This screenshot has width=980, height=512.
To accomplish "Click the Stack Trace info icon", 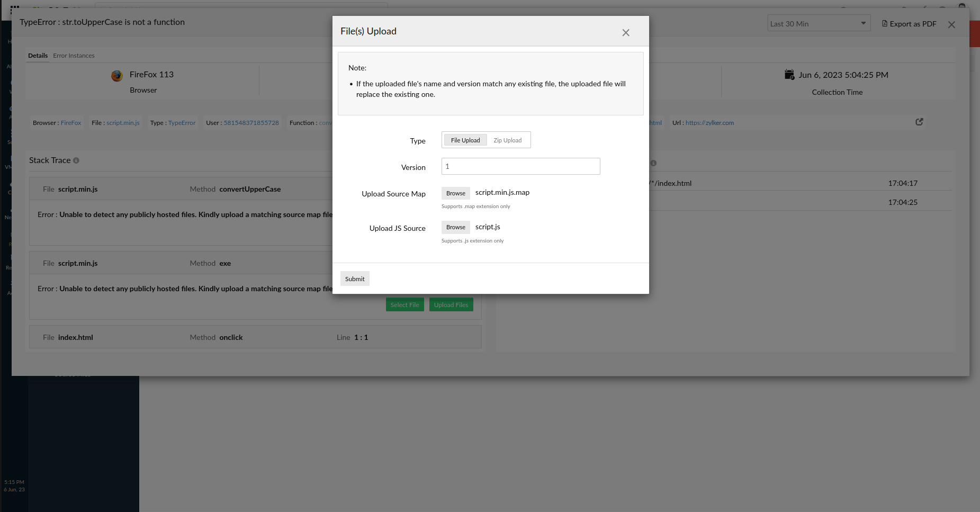I will (x=76, y=160).
